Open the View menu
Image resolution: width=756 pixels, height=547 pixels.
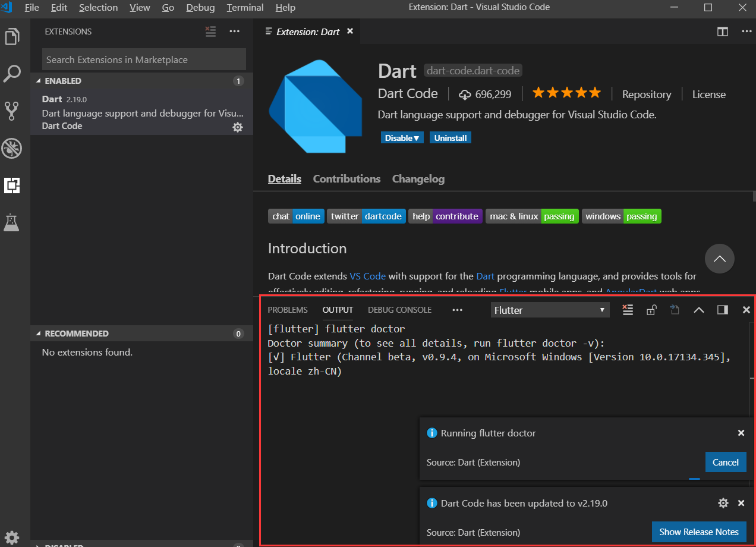tap(140, 8)
